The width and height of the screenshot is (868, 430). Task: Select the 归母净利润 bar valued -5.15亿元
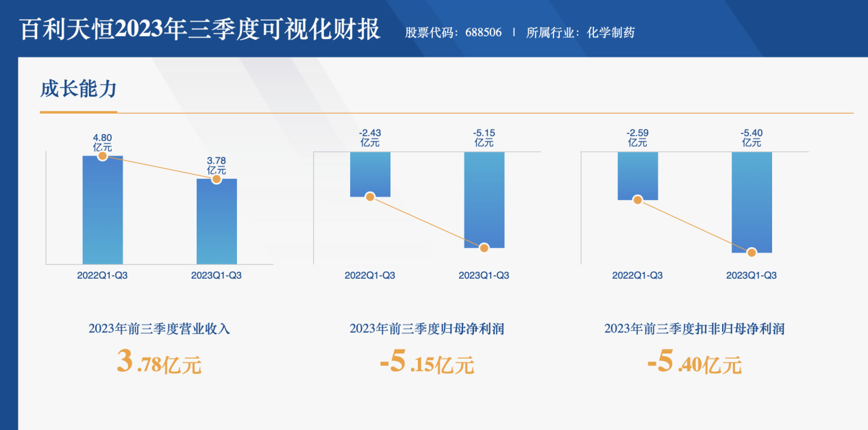point(484,200)
